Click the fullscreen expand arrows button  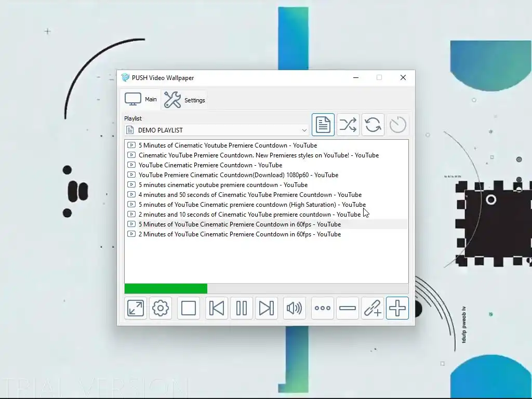point(136,308)
